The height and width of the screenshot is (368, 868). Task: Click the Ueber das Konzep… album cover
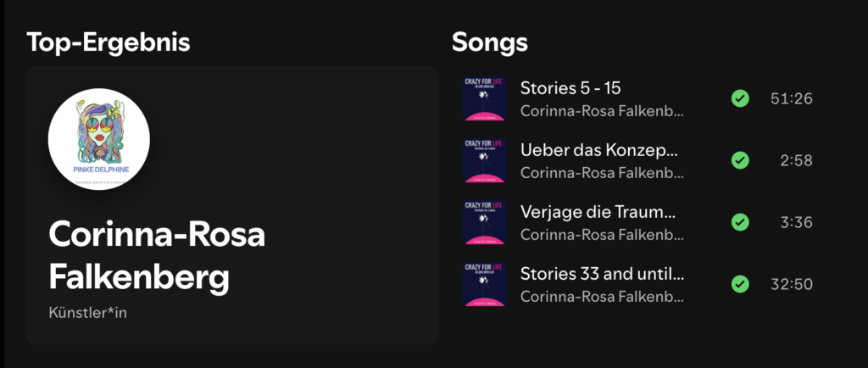pyautogui.click(x=485, y=160)
